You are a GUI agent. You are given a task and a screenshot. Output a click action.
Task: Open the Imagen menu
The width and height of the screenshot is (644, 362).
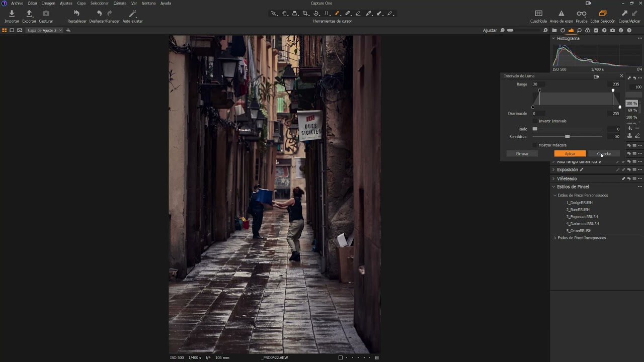pos(49,3)
